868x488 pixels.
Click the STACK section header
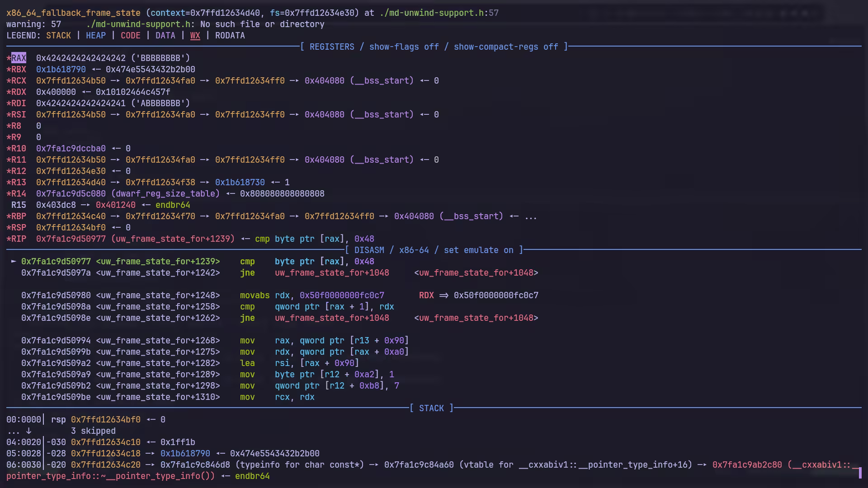point(431,408)
